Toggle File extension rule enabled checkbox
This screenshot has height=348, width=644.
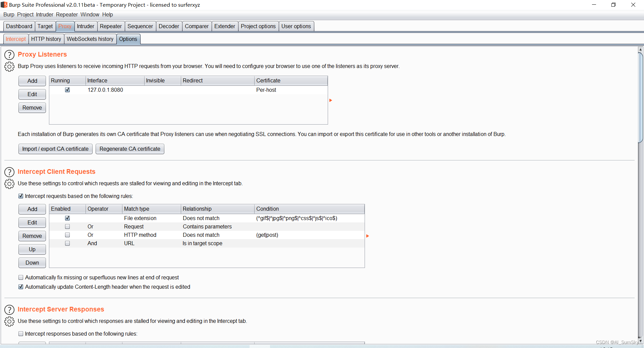pos(67,218)
